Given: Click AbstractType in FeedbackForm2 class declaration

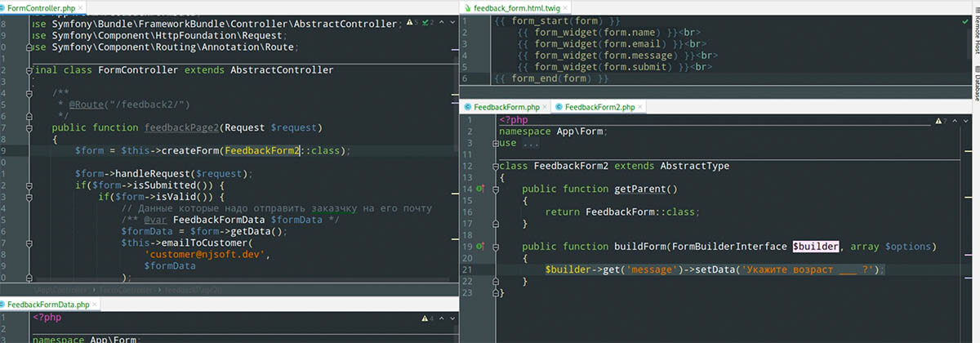Looking at the screenshot, I should click(x=694, y=167).
